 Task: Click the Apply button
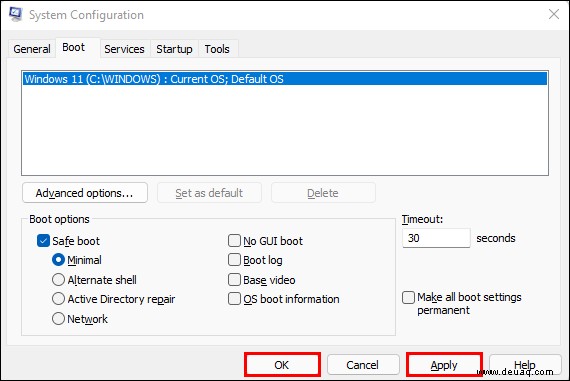(x=444, y=365)
